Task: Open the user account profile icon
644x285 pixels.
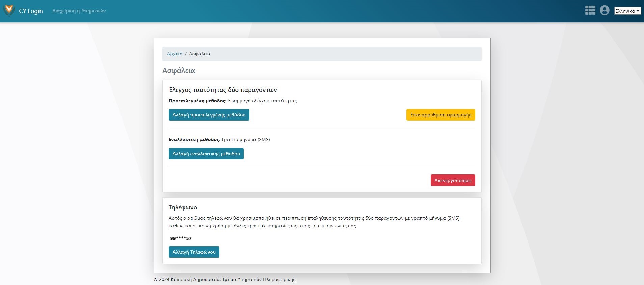Action: (604, 10)
